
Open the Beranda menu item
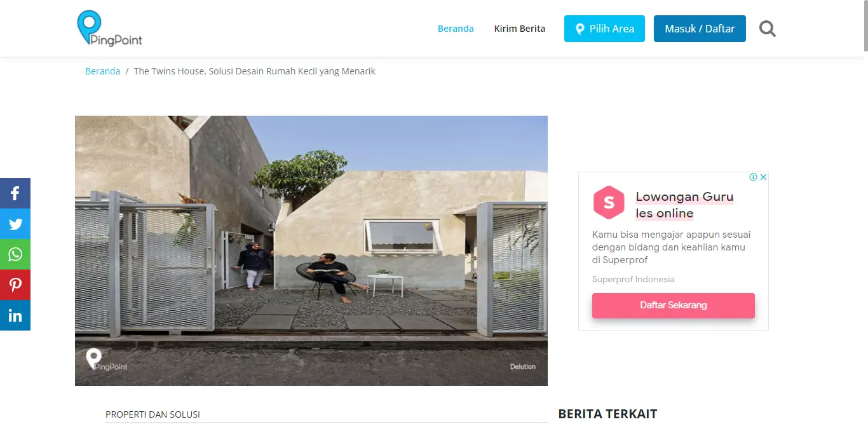coord(456,29)
